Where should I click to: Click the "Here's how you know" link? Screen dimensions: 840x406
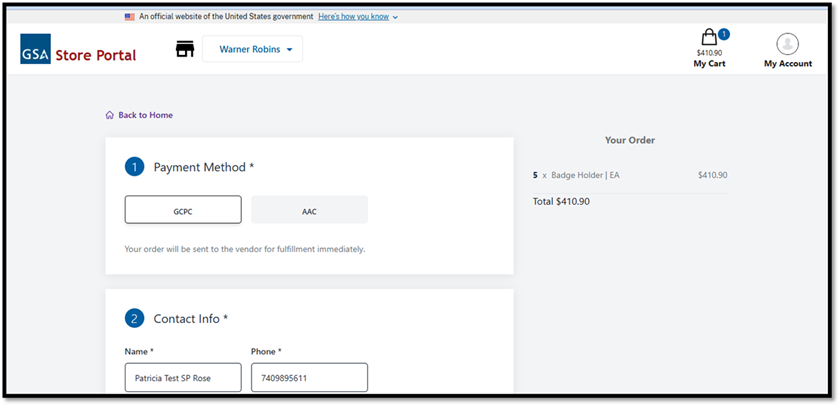(x=353, y=17)
